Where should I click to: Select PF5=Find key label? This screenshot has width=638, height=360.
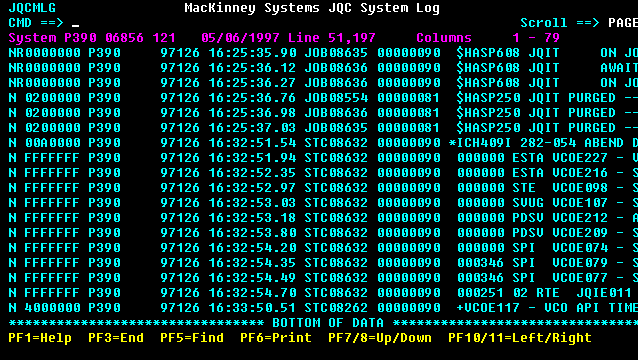pos(192,338)
